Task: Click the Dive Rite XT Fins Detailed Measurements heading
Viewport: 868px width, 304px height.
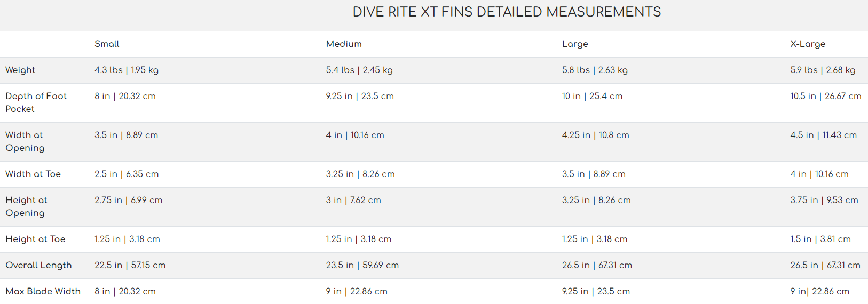Action: click(x=507, y=12)
